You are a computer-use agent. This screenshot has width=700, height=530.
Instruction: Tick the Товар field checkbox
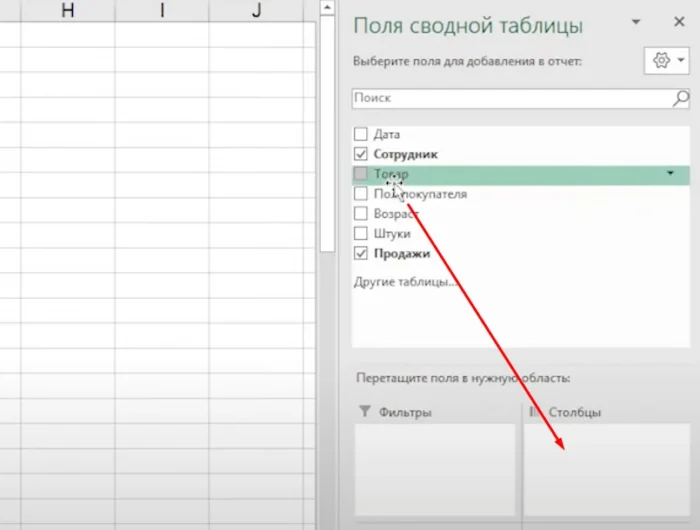361,174
